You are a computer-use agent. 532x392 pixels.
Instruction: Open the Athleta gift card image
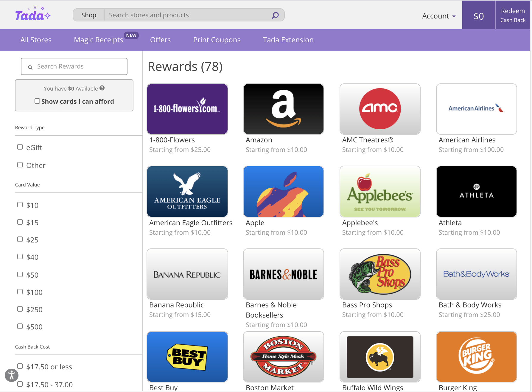[x=477, y=192]
